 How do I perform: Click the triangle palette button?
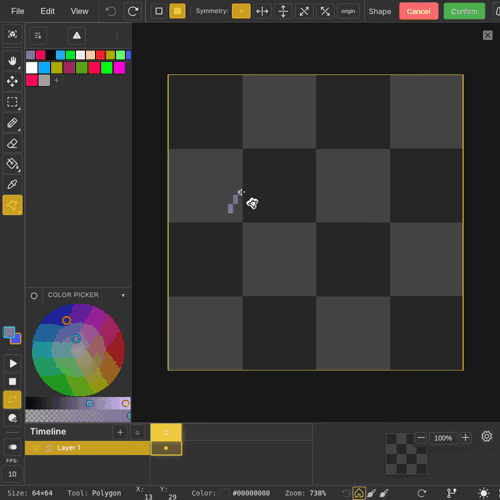[77, 36]
